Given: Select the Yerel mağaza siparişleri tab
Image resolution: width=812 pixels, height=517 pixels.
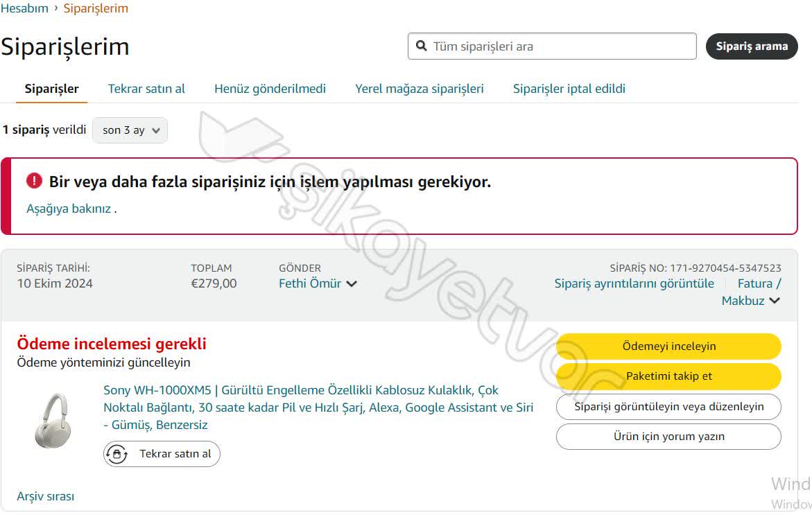Looking at the screenshot, I should (419, 89).
